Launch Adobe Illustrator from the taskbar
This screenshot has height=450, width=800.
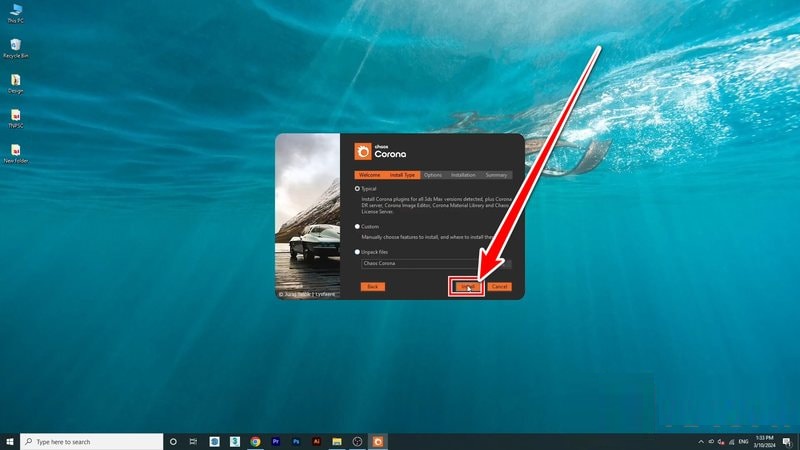pos(316,442)
